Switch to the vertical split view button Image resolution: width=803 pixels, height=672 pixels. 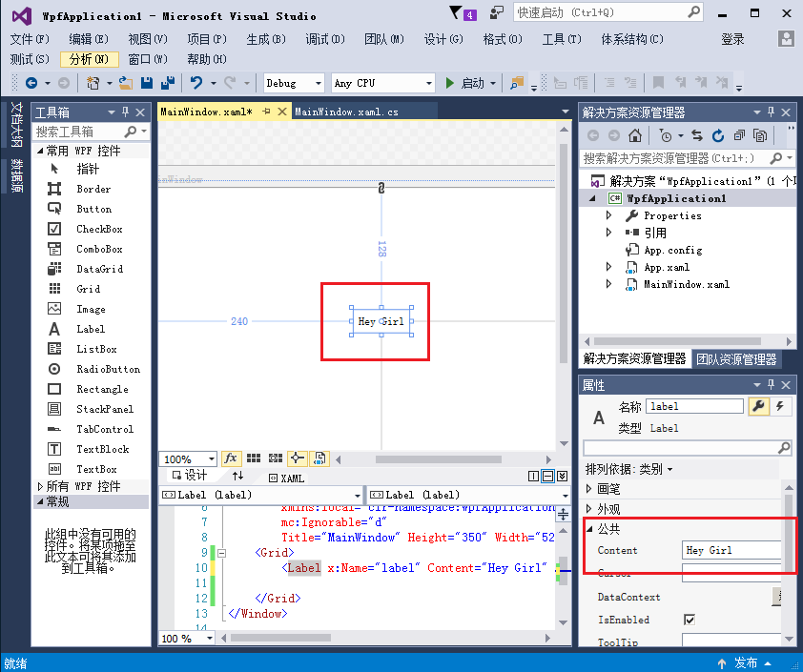click(x=534, y=477)
